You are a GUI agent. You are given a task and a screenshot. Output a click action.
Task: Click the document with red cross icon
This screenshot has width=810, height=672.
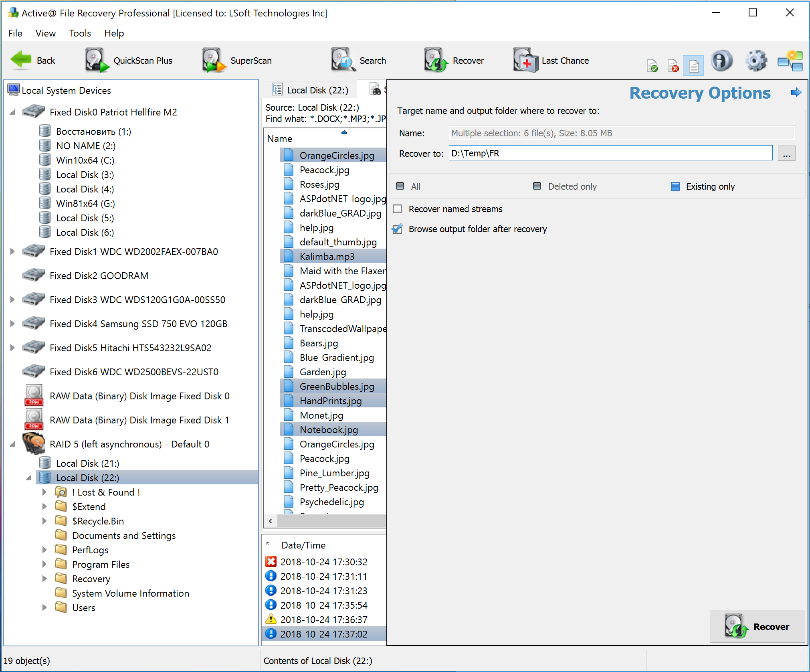point(673,66)
